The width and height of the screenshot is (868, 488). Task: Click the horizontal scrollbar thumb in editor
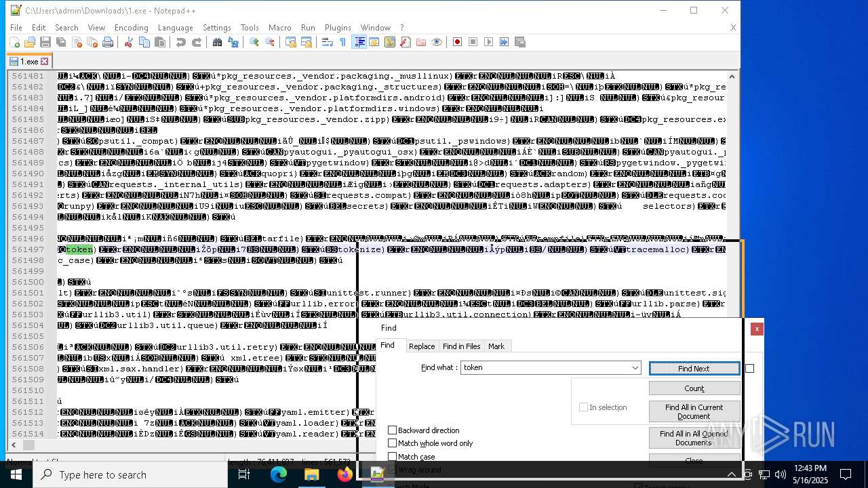pyautogui.click(x=28, y=445)
